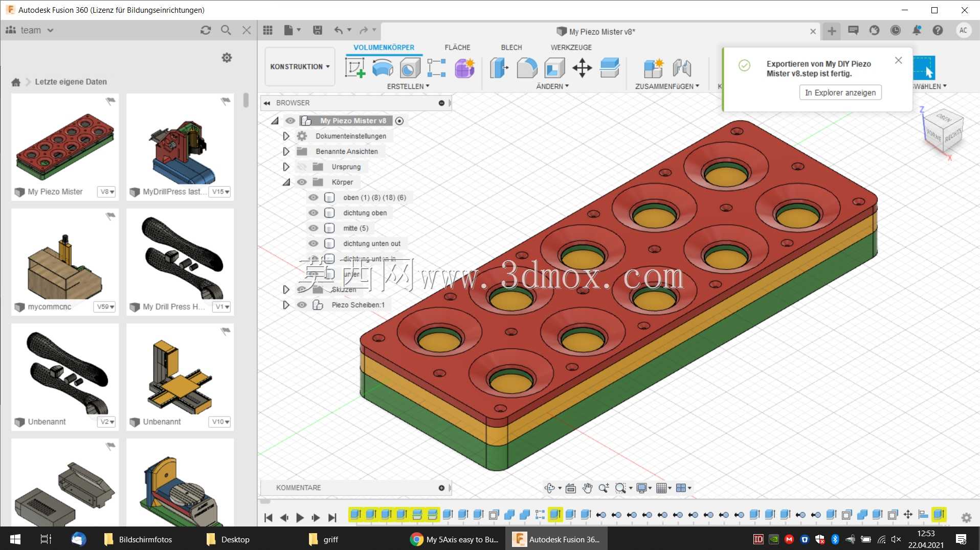Refresh the data panel
The width and height of the screenshot is (980, 550).
tap(206, 30)
